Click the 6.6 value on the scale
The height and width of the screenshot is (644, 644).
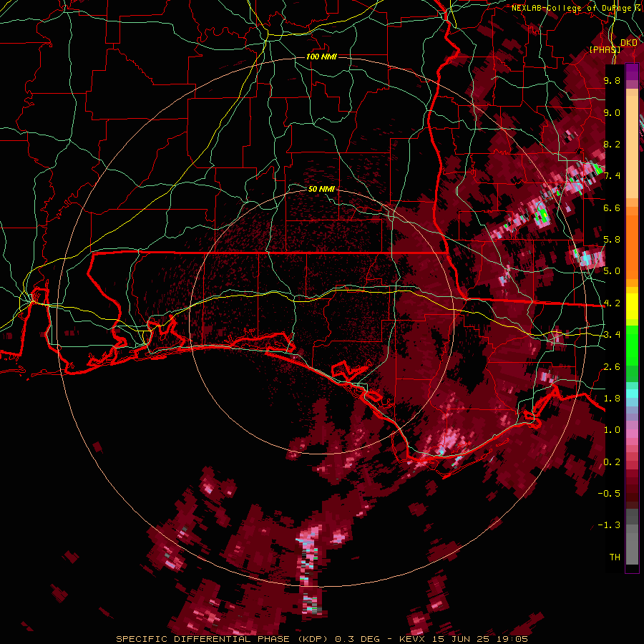612,208
